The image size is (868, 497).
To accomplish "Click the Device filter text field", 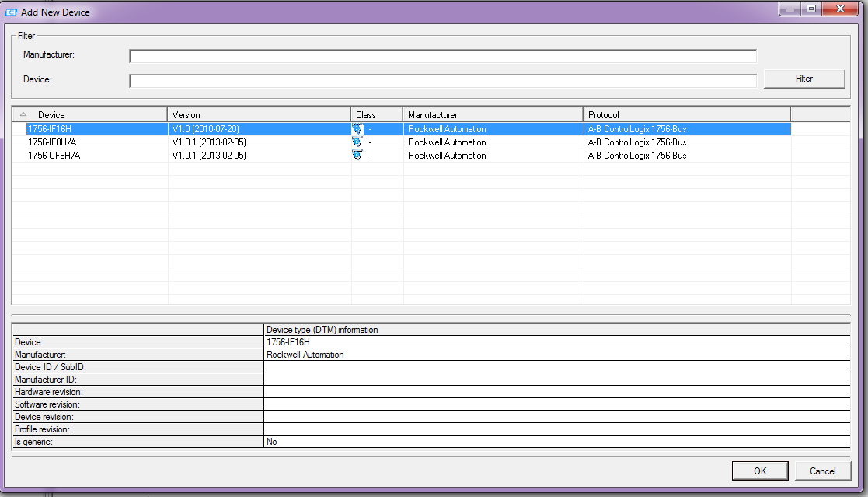I will click(x=442, y=81).
